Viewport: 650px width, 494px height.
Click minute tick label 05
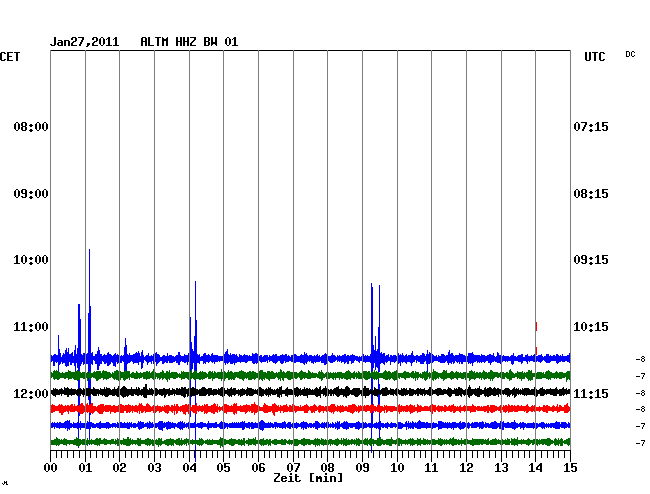(223, 468)
